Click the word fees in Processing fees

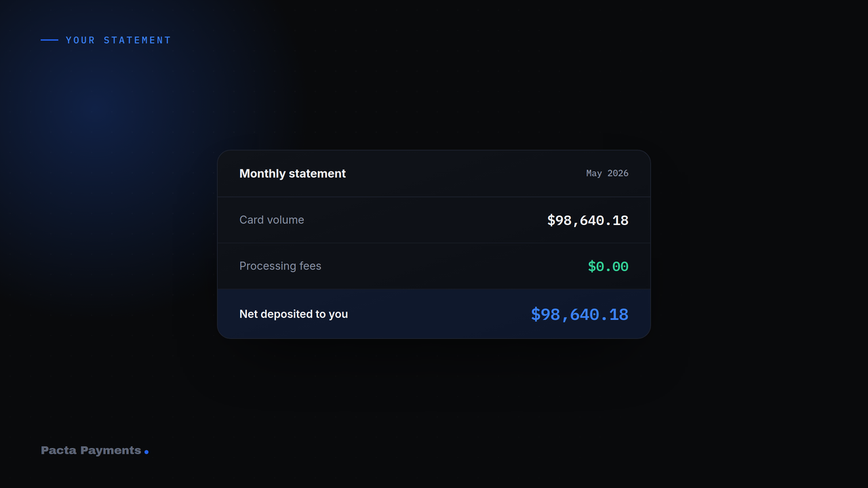pyautogui.click(x=311, y=266)
